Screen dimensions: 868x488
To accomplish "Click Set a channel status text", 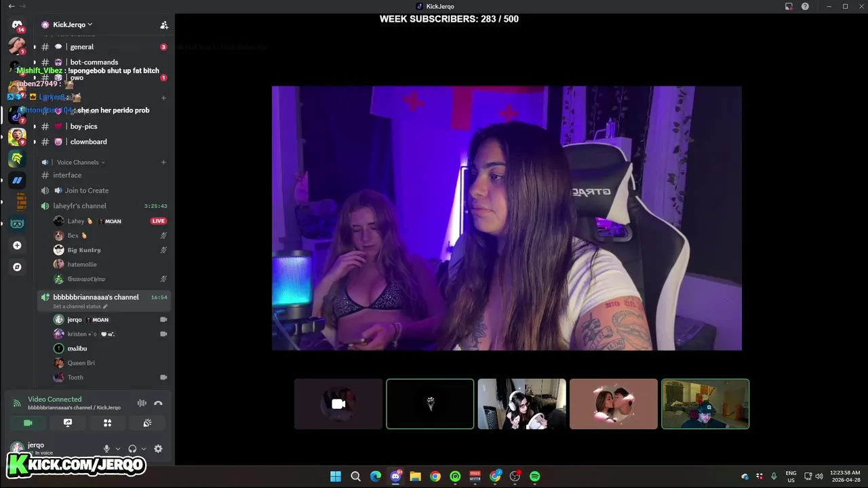I will [77, 306].
